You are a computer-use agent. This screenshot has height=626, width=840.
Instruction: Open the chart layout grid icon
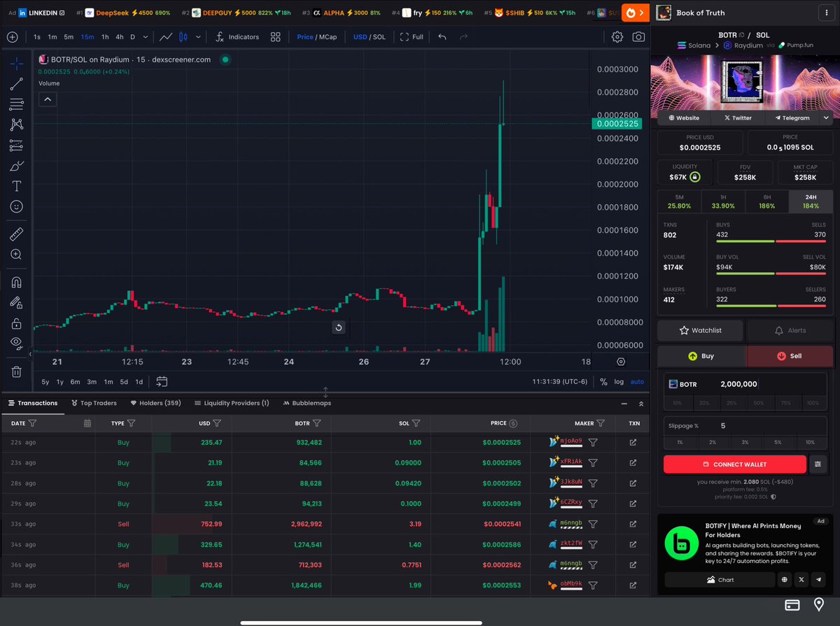click(276, 37)
